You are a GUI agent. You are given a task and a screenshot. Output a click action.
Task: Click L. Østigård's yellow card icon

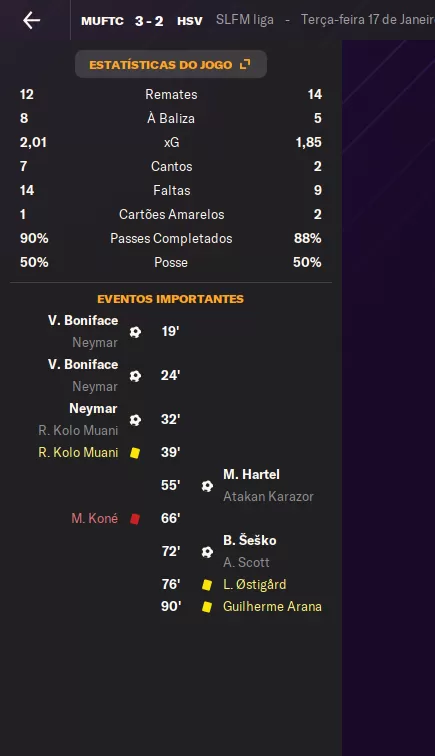[x=207, y=585]
